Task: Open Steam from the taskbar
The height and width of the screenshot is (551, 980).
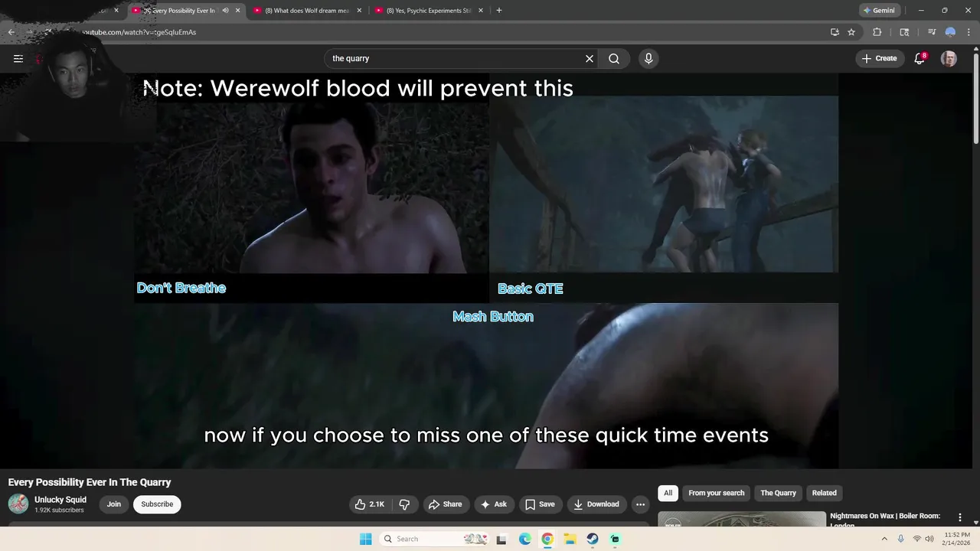Action: (593, 539)
